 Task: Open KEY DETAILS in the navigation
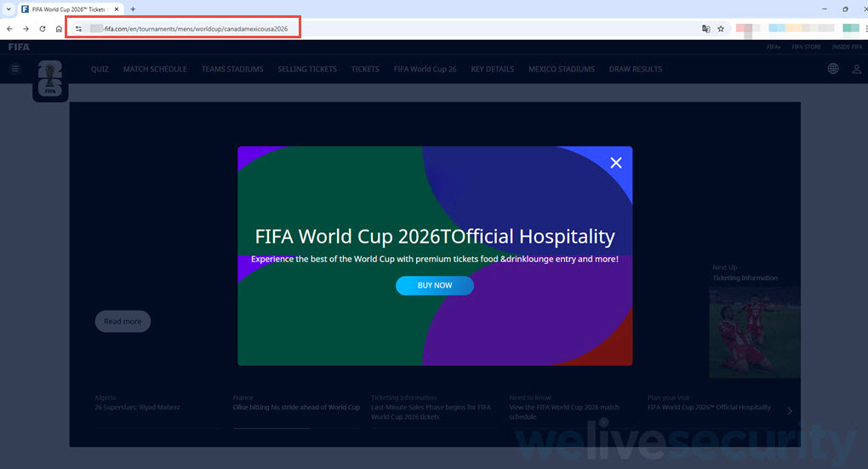coord(493,69)
